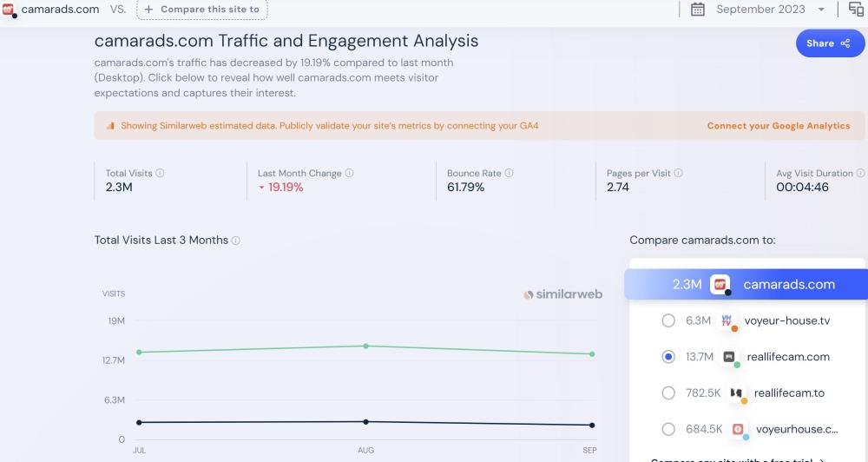The width and height of the screenshot is (868, 462).
Task: Select the voyeur-house.tv radio button
Action: (x=668, y=320)
